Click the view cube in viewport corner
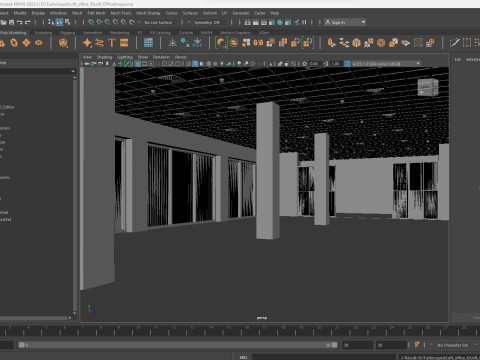The width and height of the screenshot is (480, 360). point(428,87)
